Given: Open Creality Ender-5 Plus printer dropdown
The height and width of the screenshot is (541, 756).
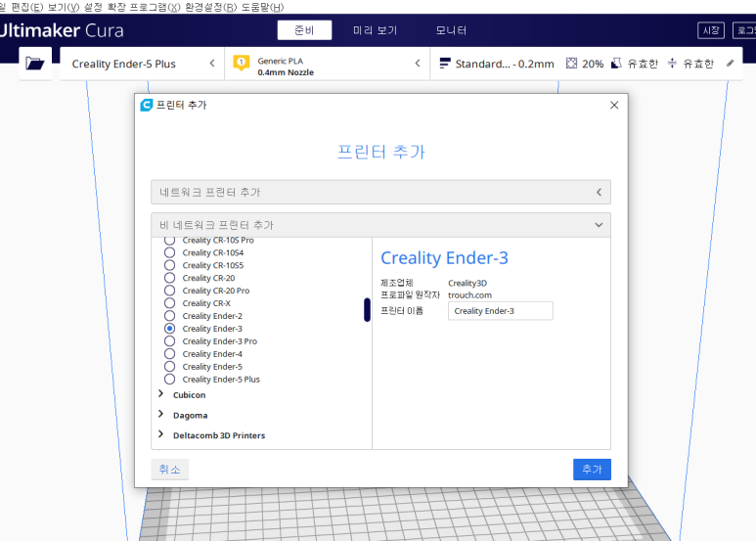Looking at the screenshot, I should tap(142, 64).
